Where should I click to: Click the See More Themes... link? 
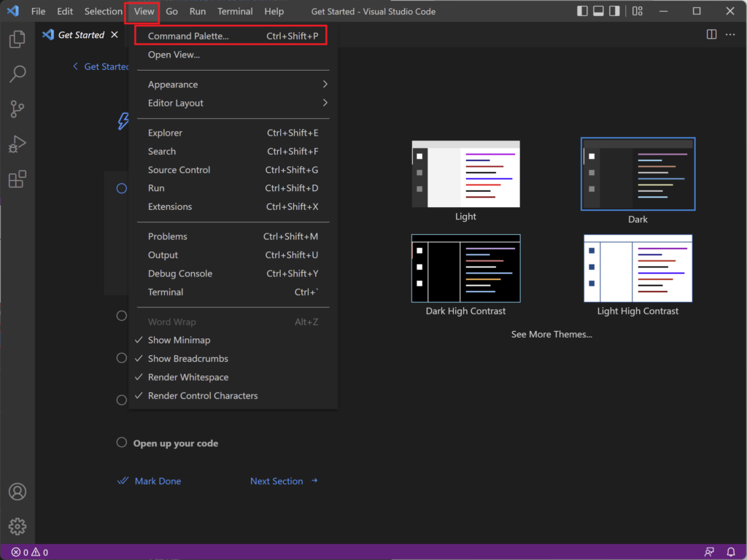pos(551,334)
